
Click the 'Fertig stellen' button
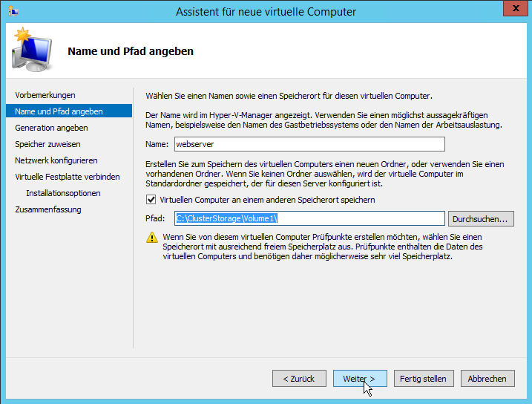(423, 379)
